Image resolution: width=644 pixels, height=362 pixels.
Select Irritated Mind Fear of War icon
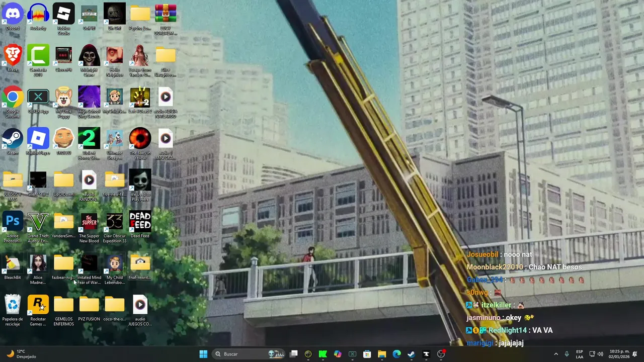89,269
